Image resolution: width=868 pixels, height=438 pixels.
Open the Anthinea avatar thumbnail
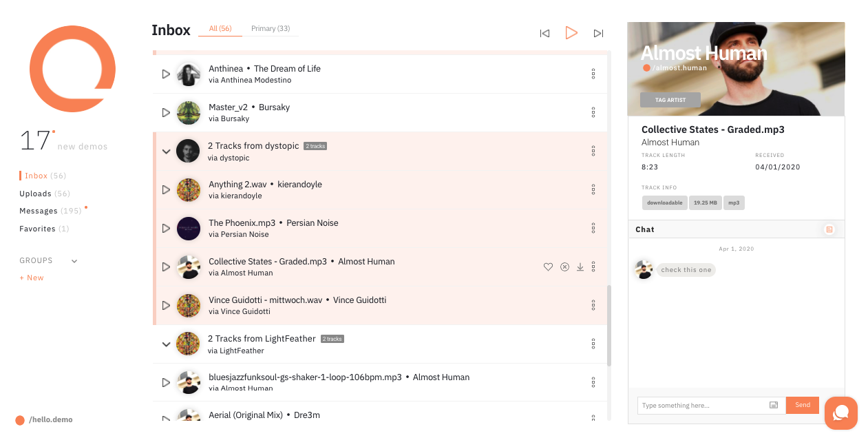189,74
